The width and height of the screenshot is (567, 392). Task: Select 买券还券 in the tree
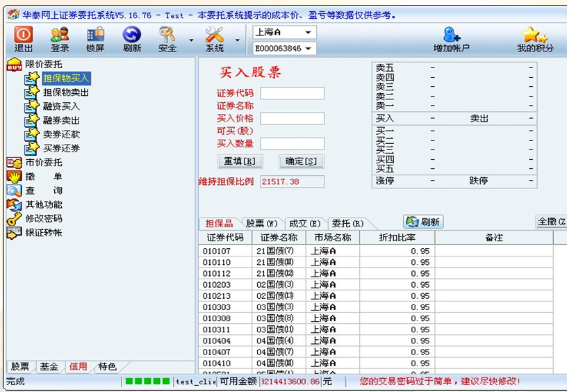pyautogui.click(x=61, y=148)
